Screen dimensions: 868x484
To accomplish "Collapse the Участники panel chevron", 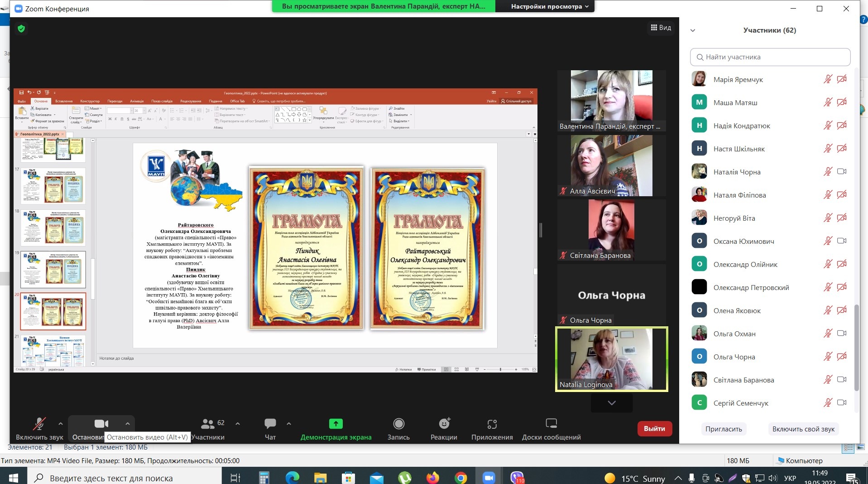I will coord(692,30).
